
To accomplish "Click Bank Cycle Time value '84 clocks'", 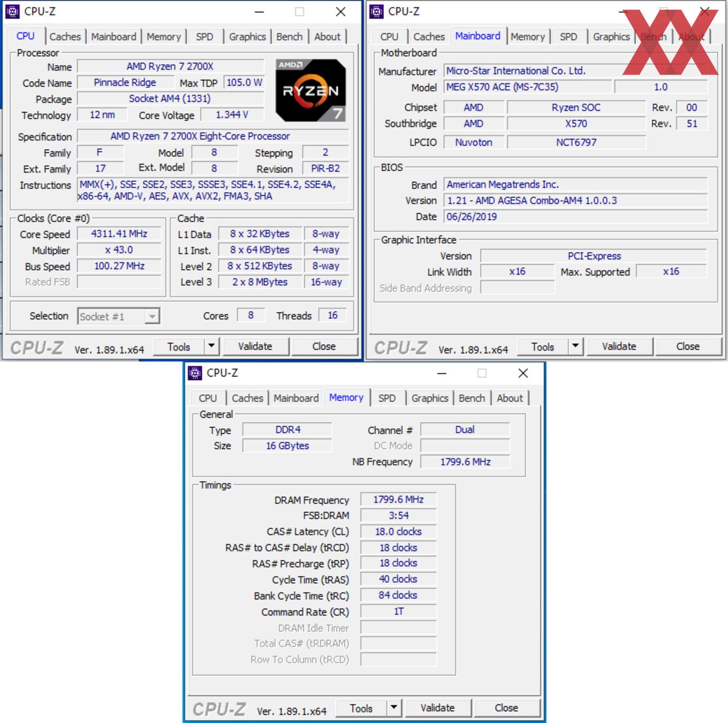I will tap(398, 595).
